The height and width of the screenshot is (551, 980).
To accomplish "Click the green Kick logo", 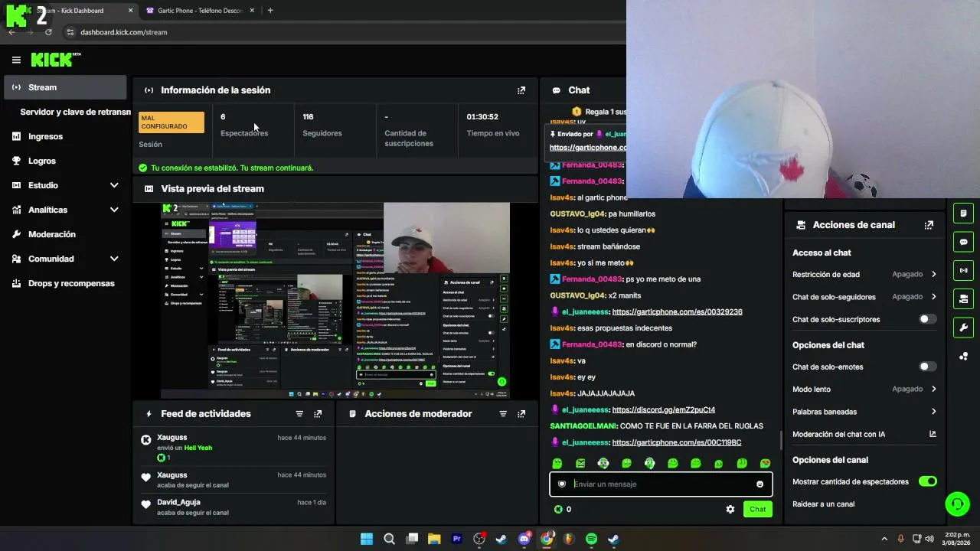I will 52,60.
